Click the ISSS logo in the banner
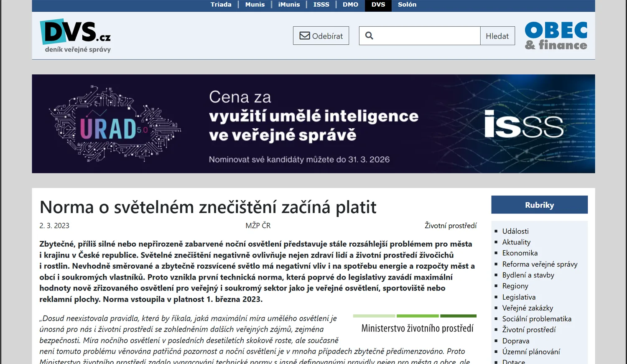This screenshot has height=364, width=627. [524, 125]
